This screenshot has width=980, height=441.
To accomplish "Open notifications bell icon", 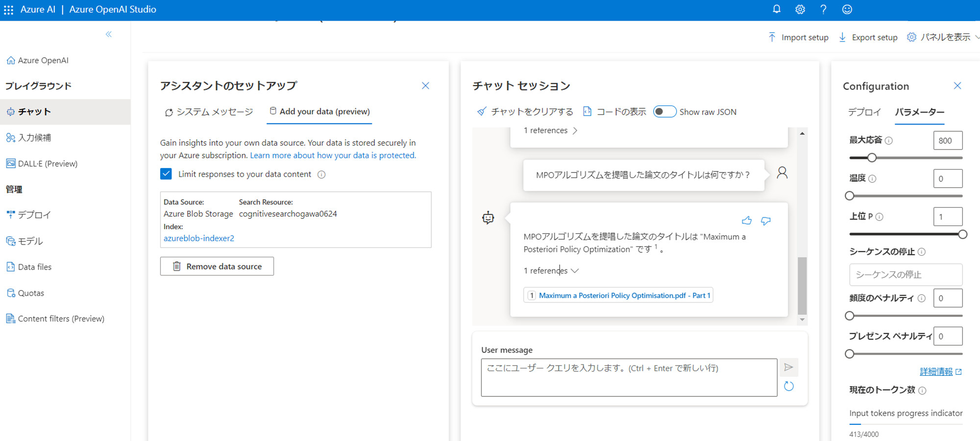I will click(x=777, y=9).
